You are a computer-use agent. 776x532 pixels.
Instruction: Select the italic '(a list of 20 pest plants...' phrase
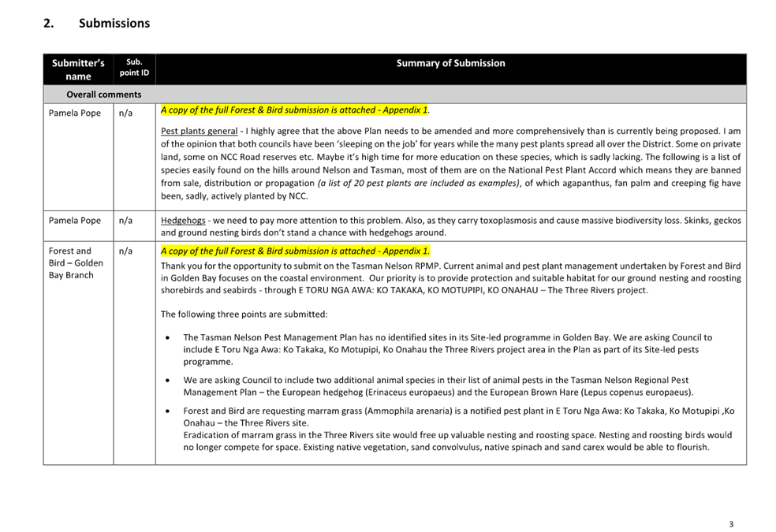[419, 183]
